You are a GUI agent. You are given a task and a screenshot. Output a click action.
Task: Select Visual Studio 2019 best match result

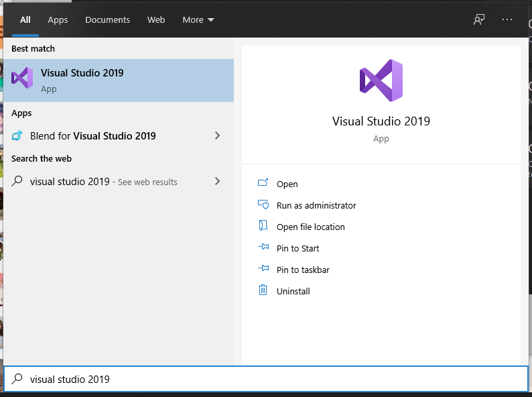click(119, 80)
